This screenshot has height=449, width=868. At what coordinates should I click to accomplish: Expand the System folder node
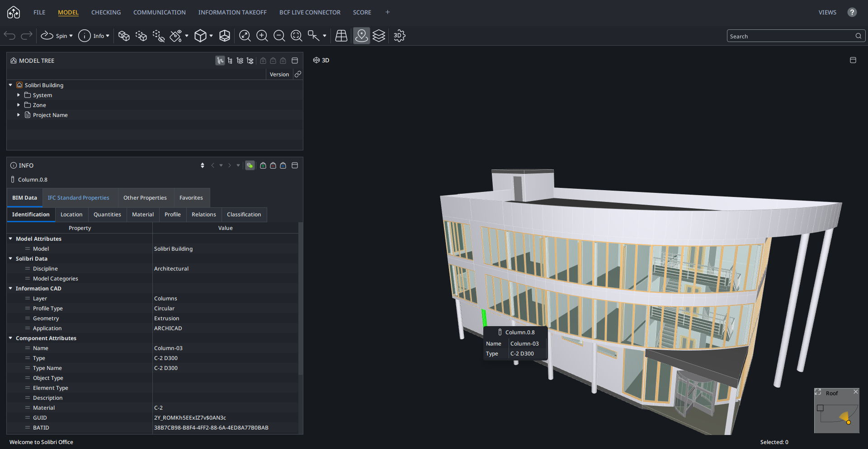pos(19,95)
